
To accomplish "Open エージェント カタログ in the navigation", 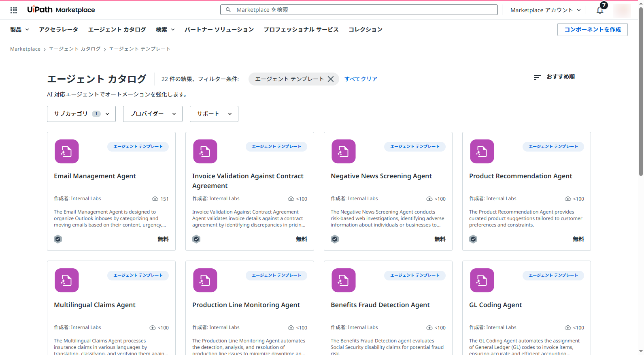I will point(117,30).
